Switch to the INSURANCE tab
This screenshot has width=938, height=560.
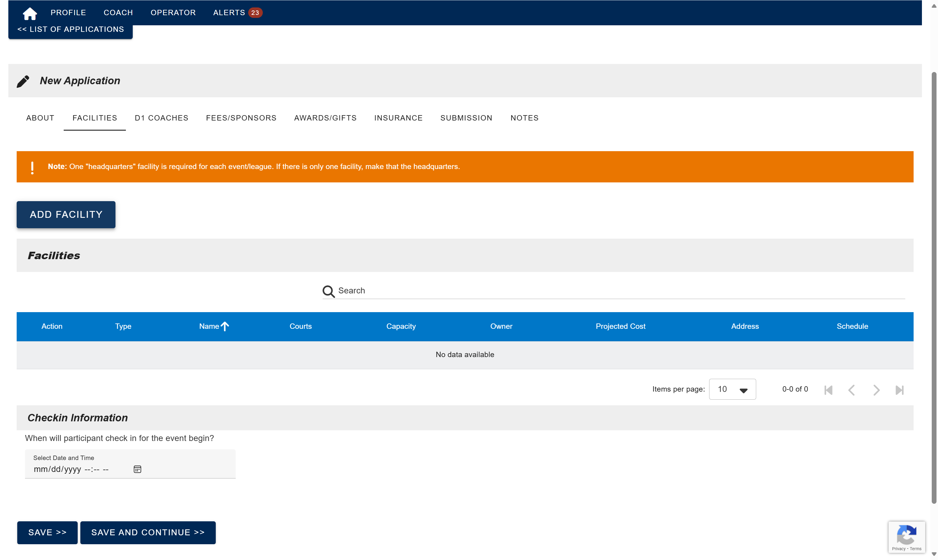[398, 118]
